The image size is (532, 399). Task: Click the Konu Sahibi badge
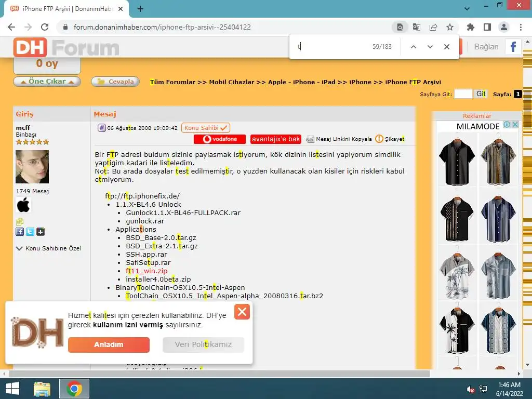206,128
